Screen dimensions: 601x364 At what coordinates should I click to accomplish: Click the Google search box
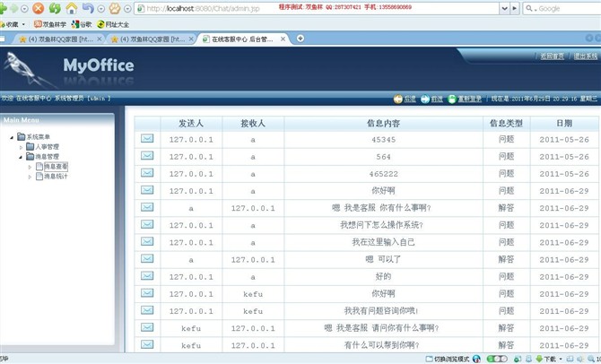point(562,8)
